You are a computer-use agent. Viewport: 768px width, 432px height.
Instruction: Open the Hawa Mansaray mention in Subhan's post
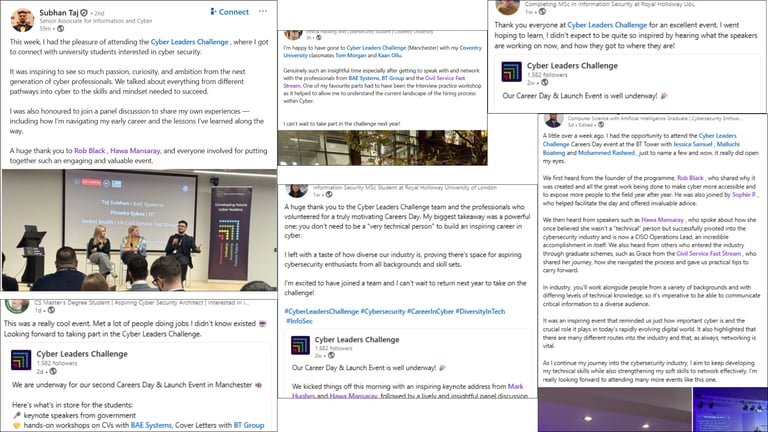pyautogui.click(x=135, y=150)
